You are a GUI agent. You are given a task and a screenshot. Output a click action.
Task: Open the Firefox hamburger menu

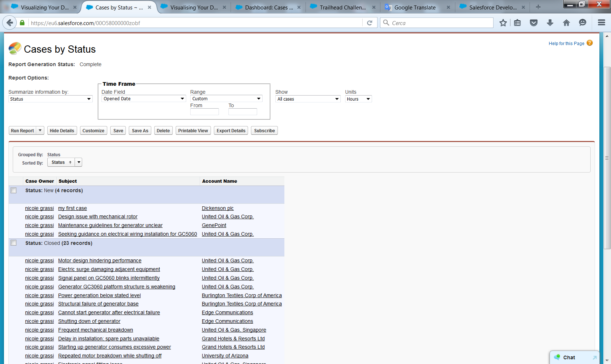pyautogui.click(x=602, y=23)
